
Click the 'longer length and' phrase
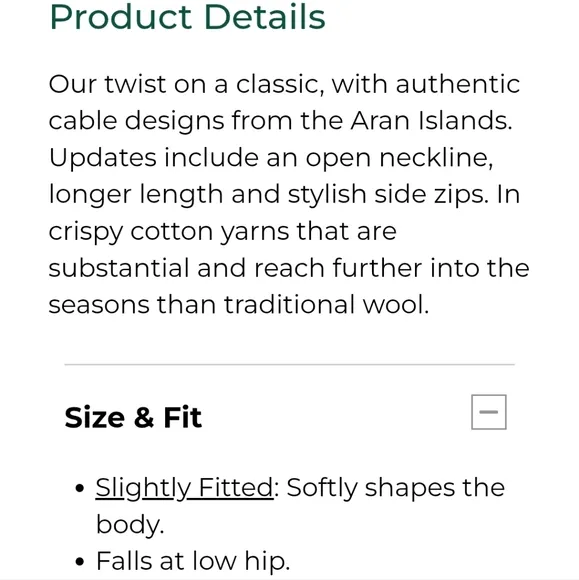tap(164, 195)
